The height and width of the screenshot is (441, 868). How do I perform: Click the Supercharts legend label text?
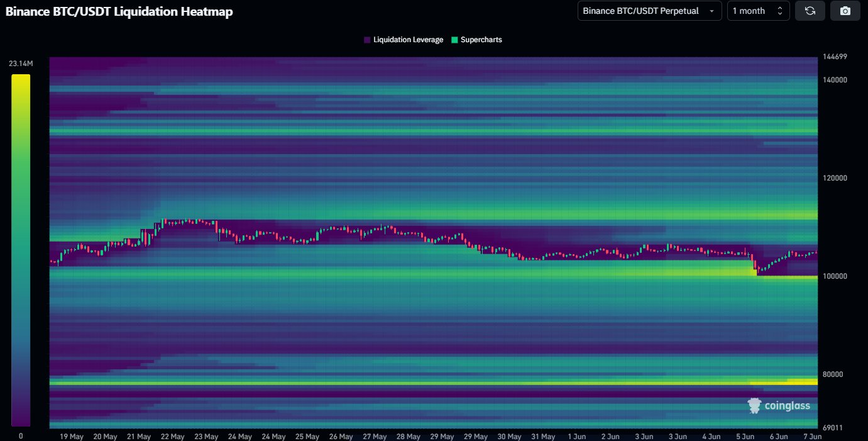click(x=480, y=39)
